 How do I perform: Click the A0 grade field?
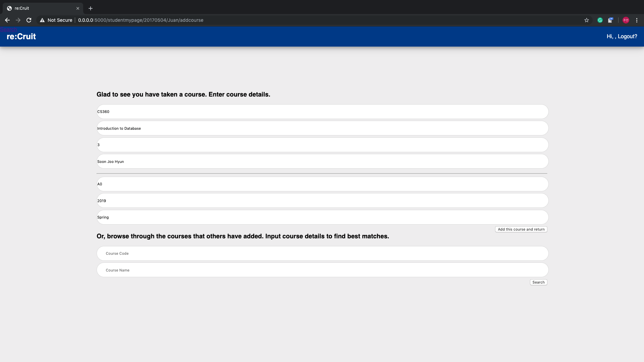coord(322,184)
